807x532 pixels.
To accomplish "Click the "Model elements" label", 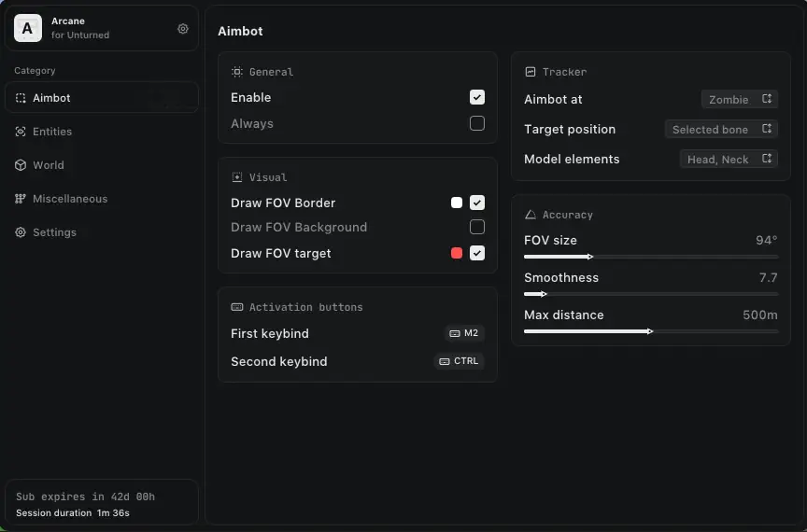I will tap(572, 159).
